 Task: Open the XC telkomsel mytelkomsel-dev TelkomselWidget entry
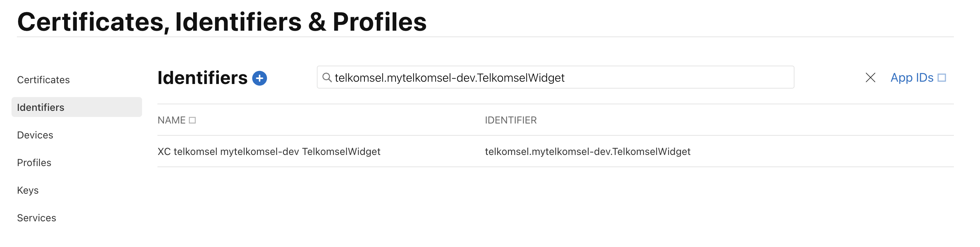coord(269,151)
